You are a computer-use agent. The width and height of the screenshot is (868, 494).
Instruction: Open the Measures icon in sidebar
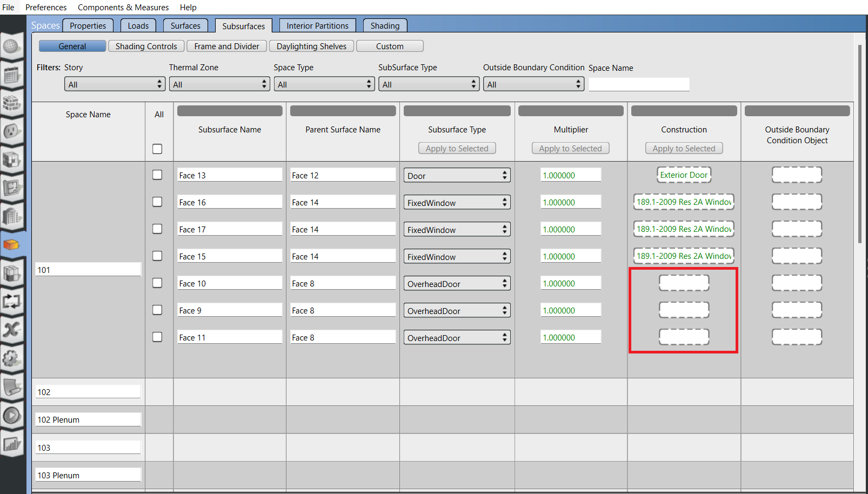pos(11,386)
